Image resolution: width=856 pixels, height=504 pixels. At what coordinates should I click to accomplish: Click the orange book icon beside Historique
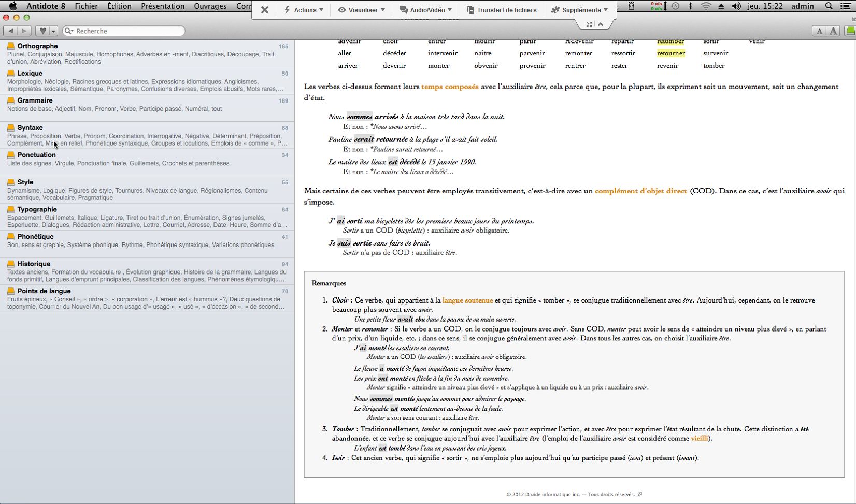coord(11,264)
